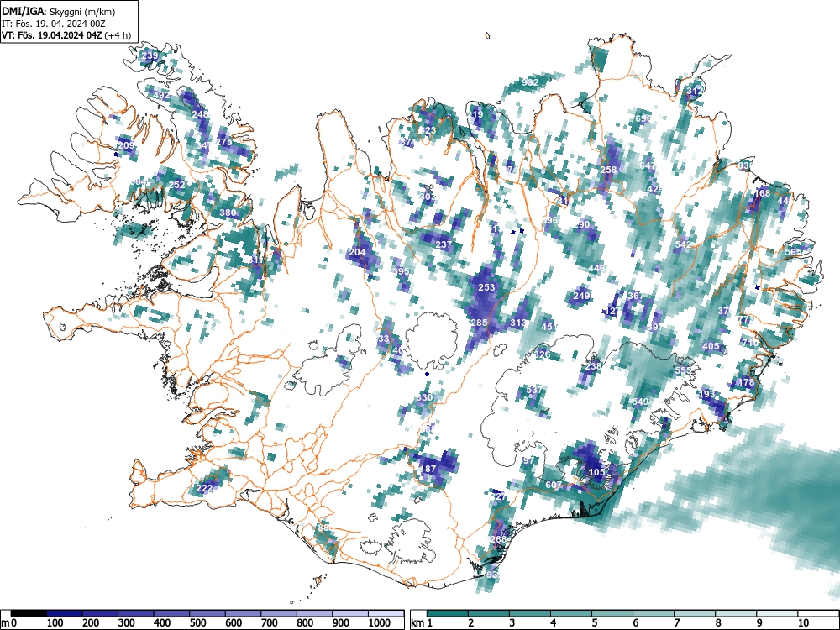Click the '1000' label on meter legend
The image size is (840, 630).
point(379,623)
